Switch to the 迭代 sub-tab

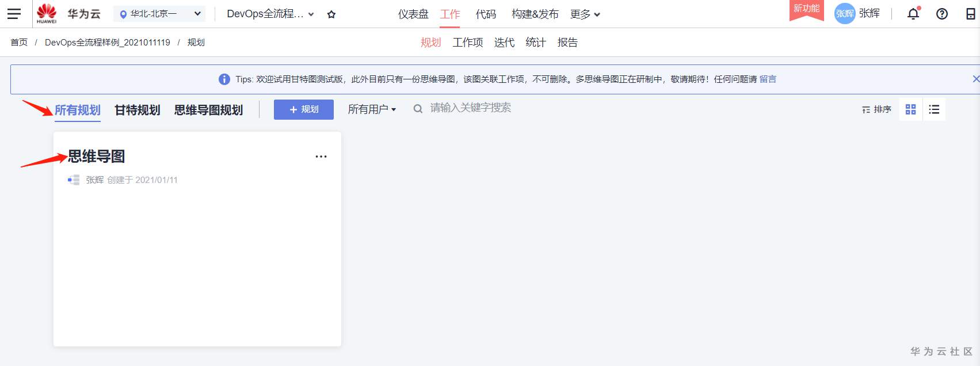point(504,43)
